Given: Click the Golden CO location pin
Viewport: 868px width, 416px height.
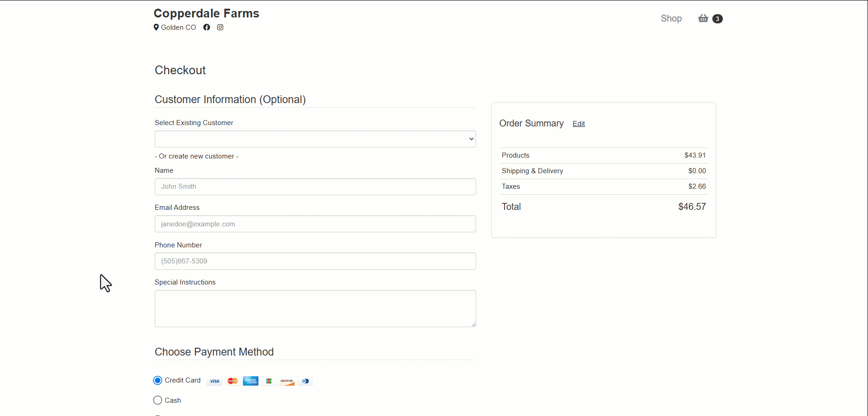Looking at the screenshot, I should 157,27.
